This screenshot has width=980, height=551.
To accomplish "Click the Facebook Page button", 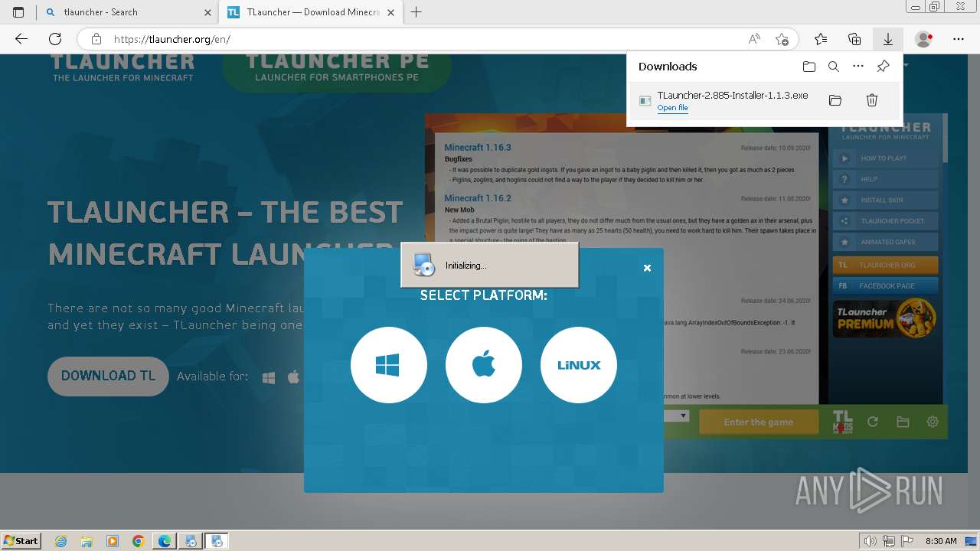I will click(885, 285).
